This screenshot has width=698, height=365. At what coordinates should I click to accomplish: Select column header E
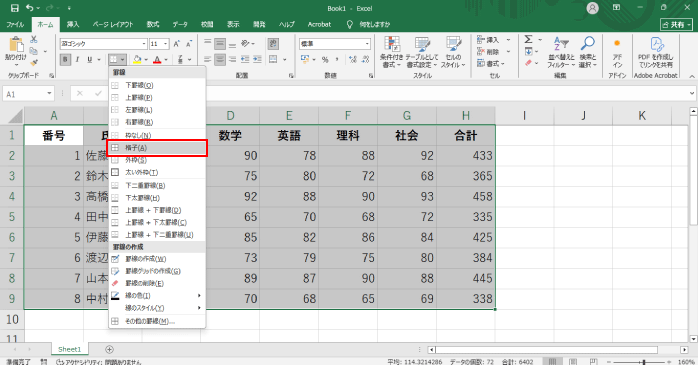coord(289,116)
